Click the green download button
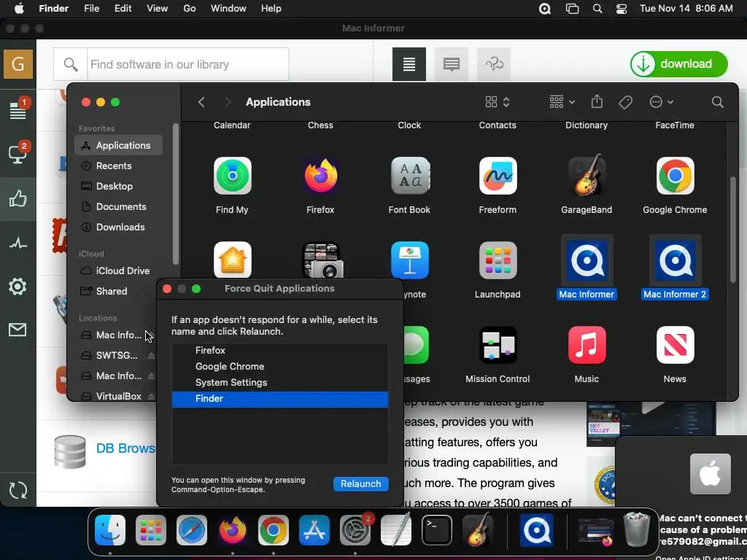The image size is (747, 560). click(x=679, y=64)
